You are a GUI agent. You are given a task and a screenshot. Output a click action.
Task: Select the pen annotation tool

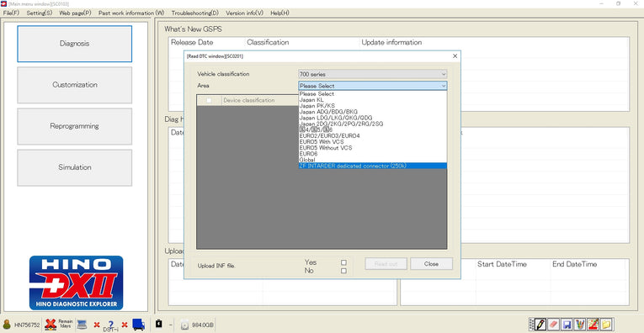[541, 324]
